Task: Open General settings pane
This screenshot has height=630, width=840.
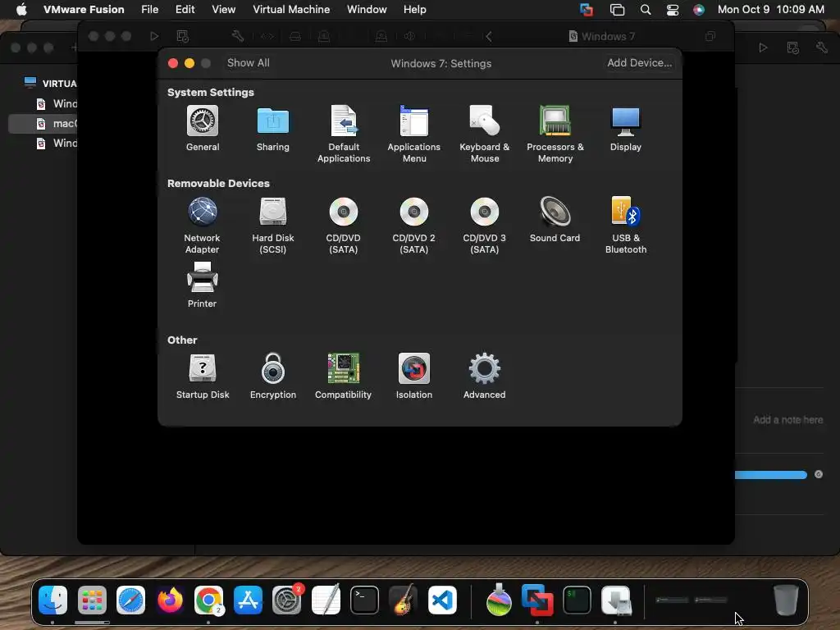Action: point(203,129)
